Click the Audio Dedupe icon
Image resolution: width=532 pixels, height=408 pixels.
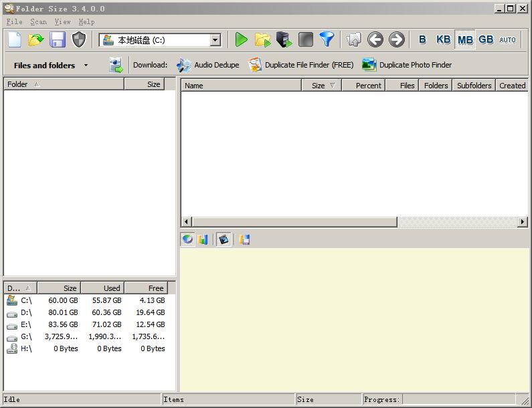(184, 65)
